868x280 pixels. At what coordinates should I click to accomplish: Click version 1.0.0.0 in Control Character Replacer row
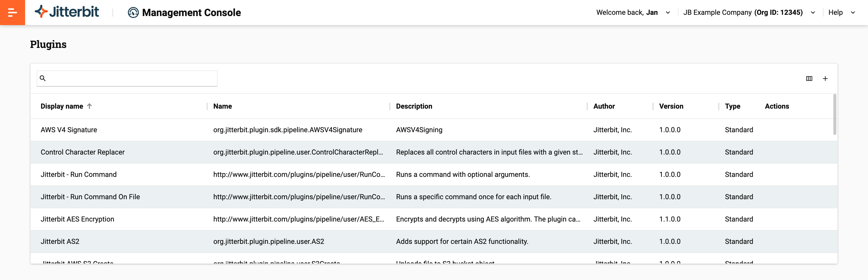click(x=670, y=152)
